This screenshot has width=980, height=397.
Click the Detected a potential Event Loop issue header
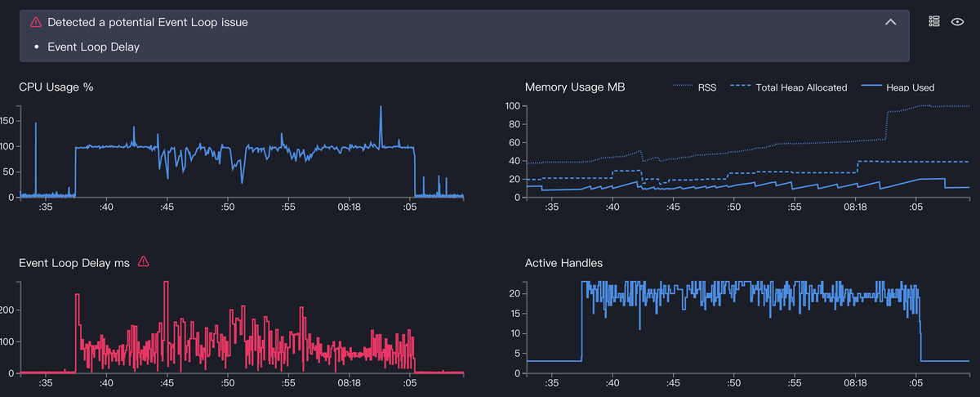(x=148, y=22)
